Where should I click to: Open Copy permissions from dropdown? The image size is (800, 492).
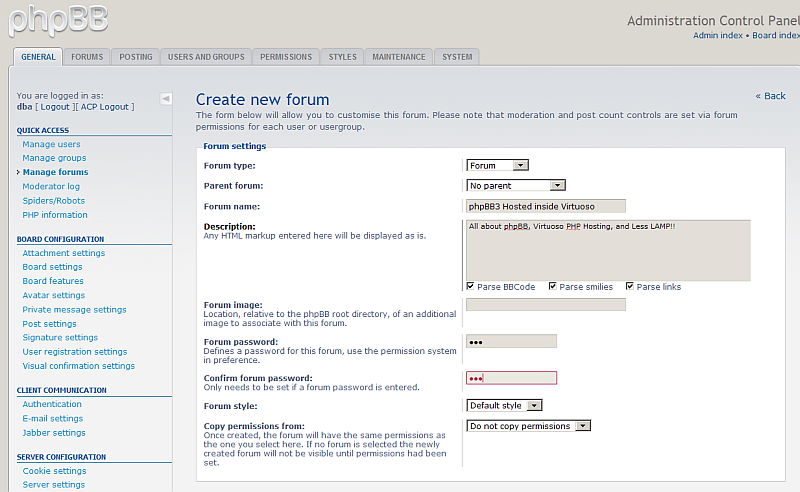point(528,426)
